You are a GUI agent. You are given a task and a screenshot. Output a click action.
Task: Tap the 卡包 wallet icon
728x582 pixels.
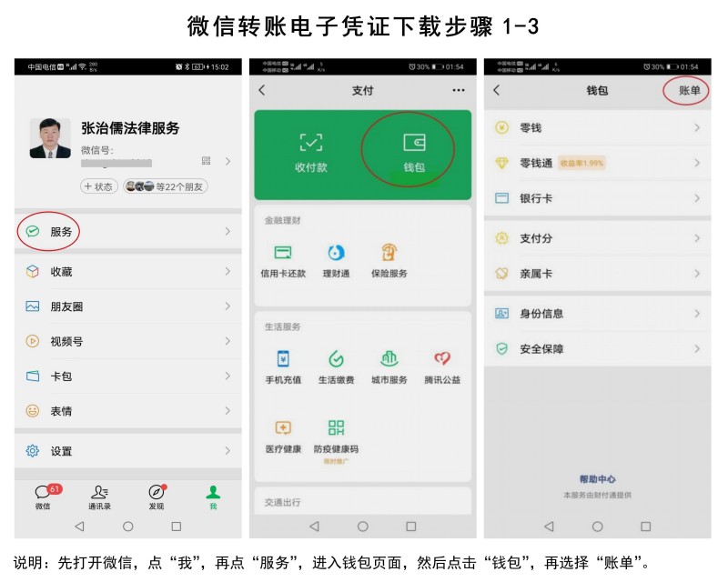(x=33, y=376)
